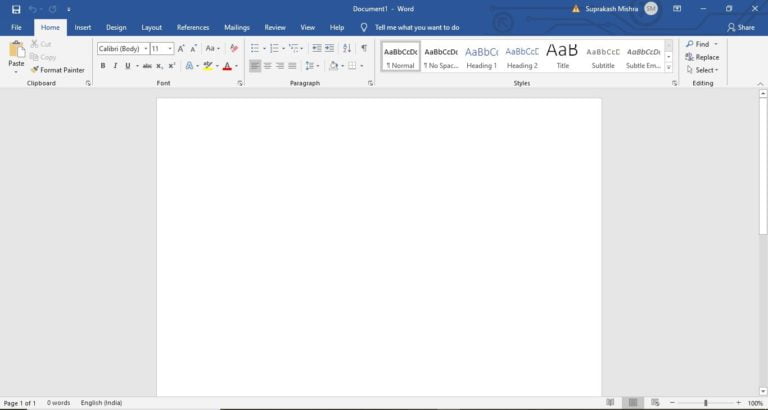Click the zoom slider handle
This screenshot has height=410, width=768.
click(706, 403)
